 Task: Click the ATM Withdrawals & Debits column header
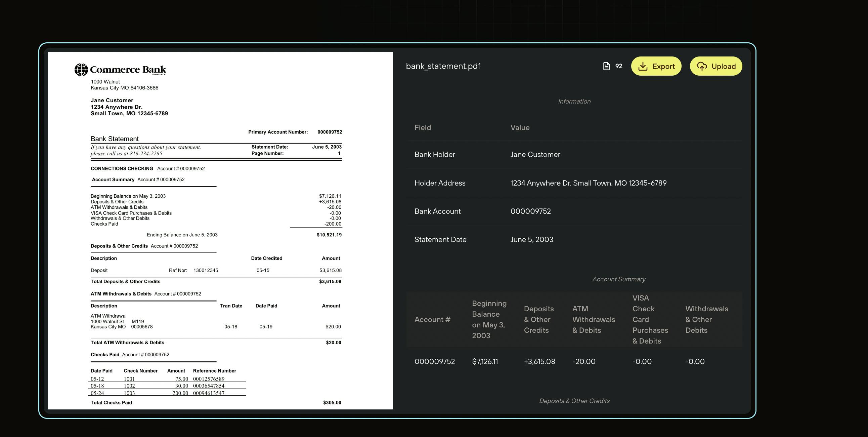click(x=594, y=319)
